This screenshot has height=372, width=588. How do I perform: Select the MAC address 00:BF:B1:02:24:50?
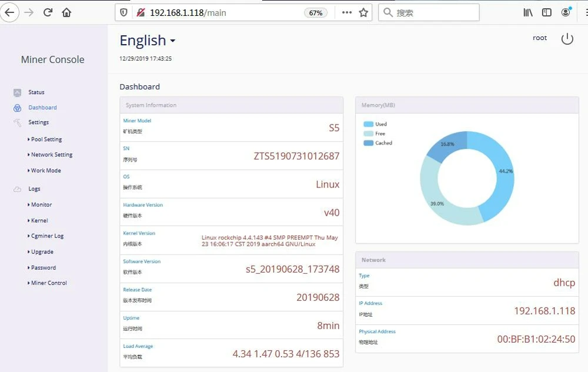click(x=536, y=340)
